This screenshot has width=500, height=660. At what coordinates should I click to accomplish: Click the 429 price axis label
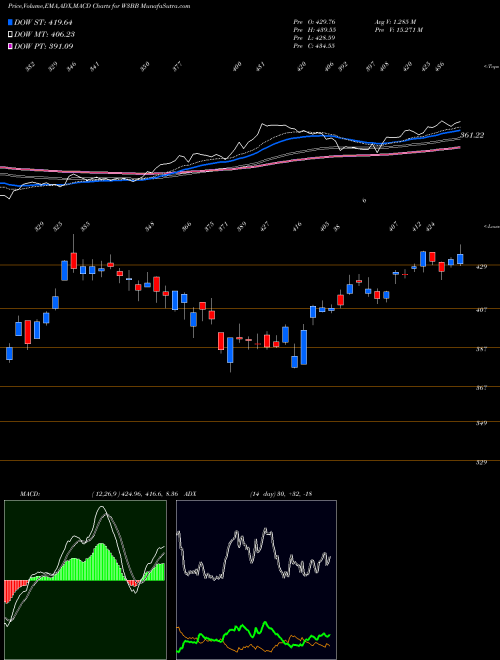[x=481, y=267]
